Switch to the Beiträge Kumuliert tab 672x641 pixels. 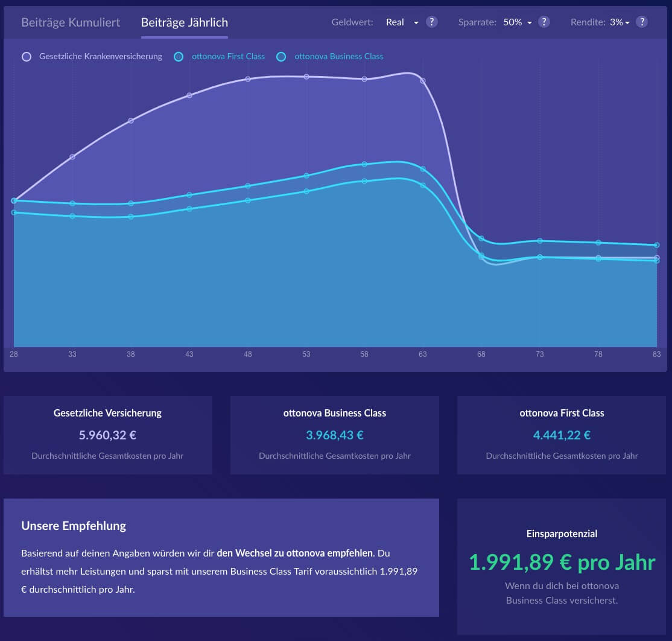[x=71, y=22]
